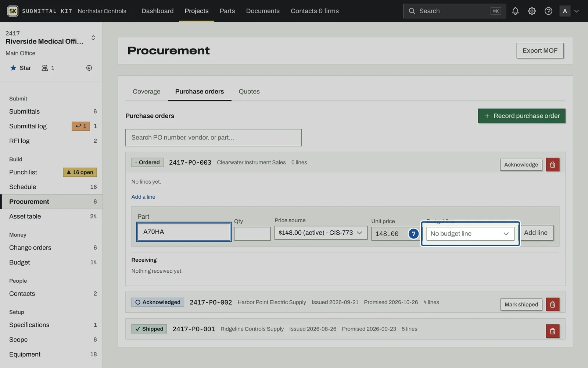The height and width of the screenshot is (368, 588).
Task: Open Schedule in sidebar
Action: (x=51, y=187)
